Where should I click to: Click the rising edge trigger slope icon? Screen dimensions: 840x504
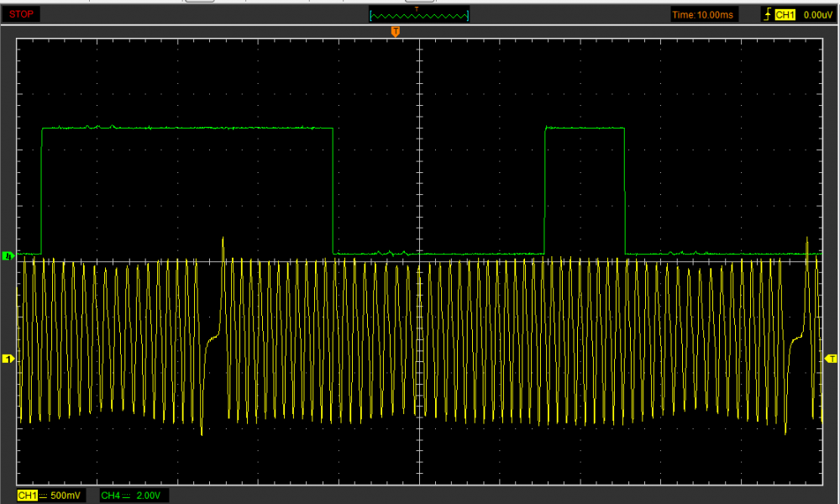click(x=767, y=15)
